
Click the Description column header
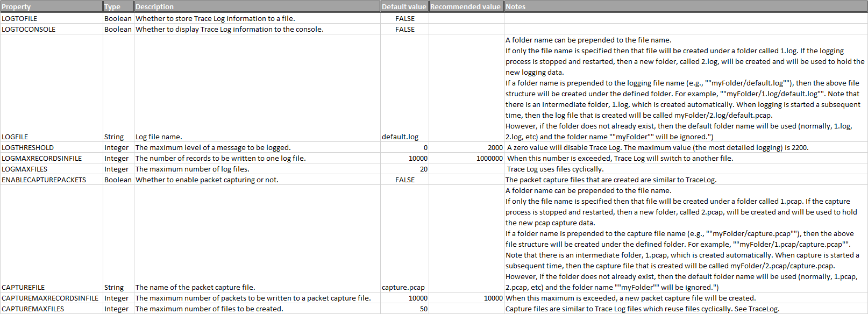point(257,6)
